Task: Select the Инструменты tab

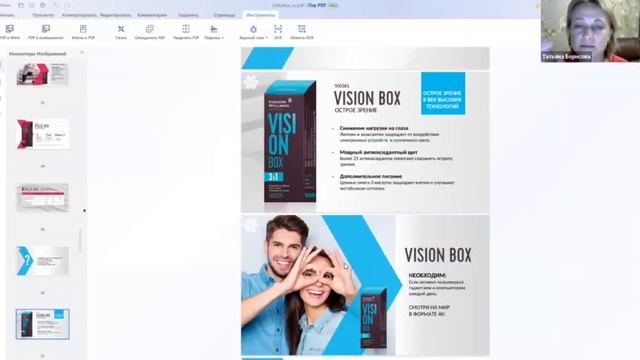Action: pyautogui.click(x=260, y=15)
